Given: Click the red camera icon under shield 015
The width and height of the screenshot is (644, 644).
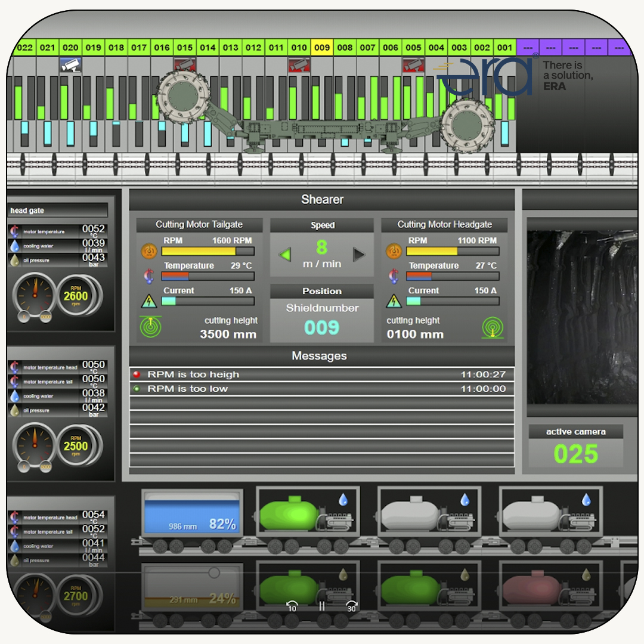Looking at the screenshot, I should 185,64.
